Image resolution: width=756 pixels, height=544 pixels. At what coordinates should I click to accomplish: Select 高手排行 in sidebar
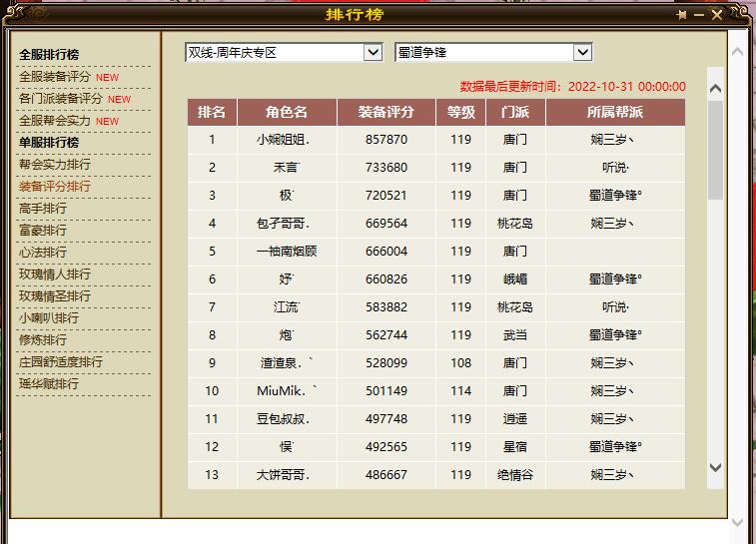pyautogui.click(x=42, y=209)
